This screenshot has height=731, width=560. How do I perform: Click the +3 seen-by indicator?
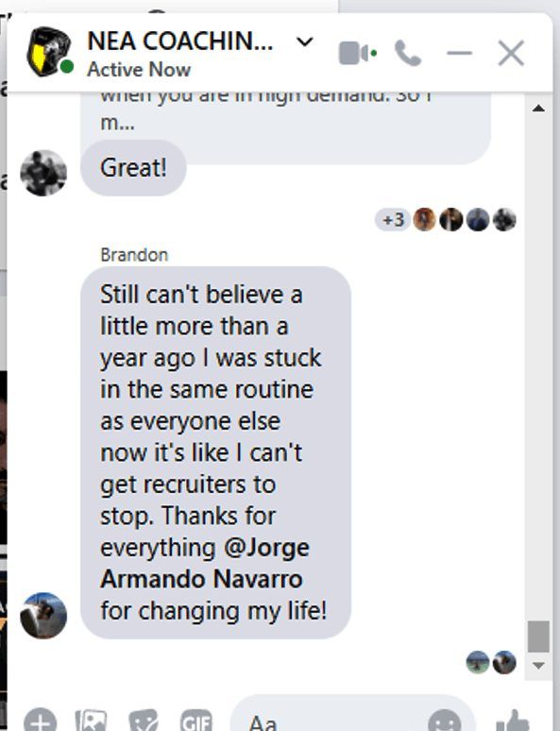(393, 219)
